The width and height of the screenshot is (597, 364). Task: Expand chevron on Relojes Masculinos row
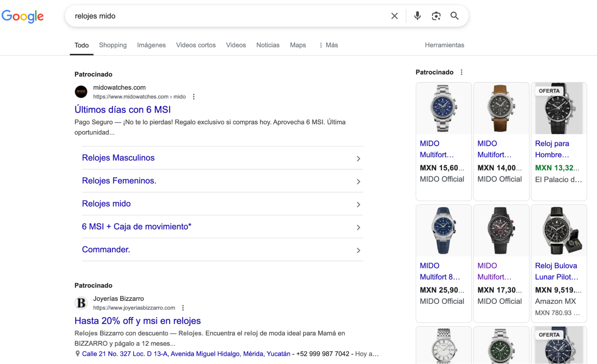pyautogui.click(x=358, y=158)
